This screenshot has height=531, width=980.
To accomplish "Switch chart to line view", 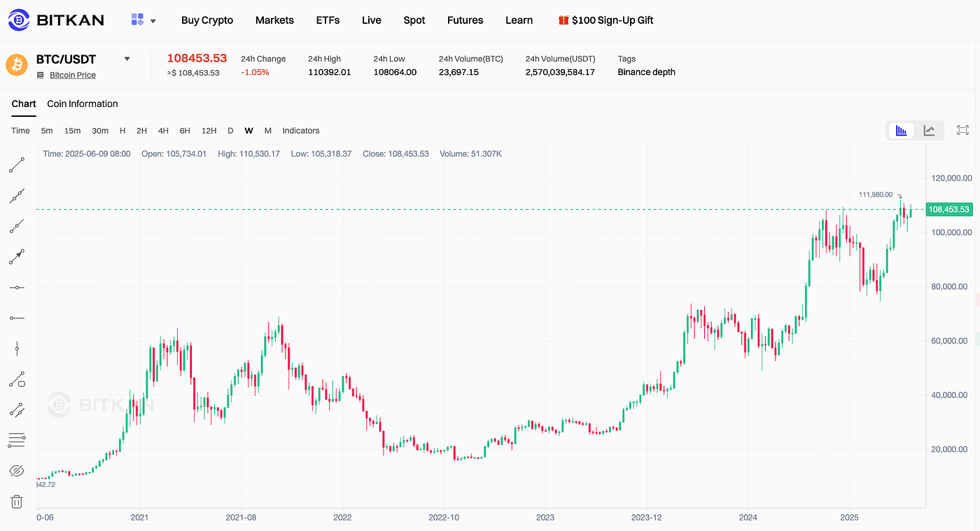I will [x=929, y=130].
